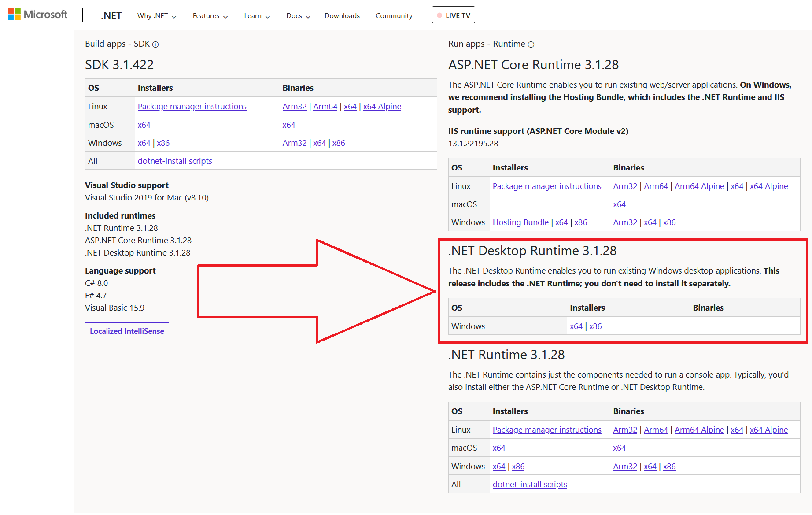Download SDK Linux x64 Alpine binary
This screenshot has height=515, width=812.
pos(382,107)
